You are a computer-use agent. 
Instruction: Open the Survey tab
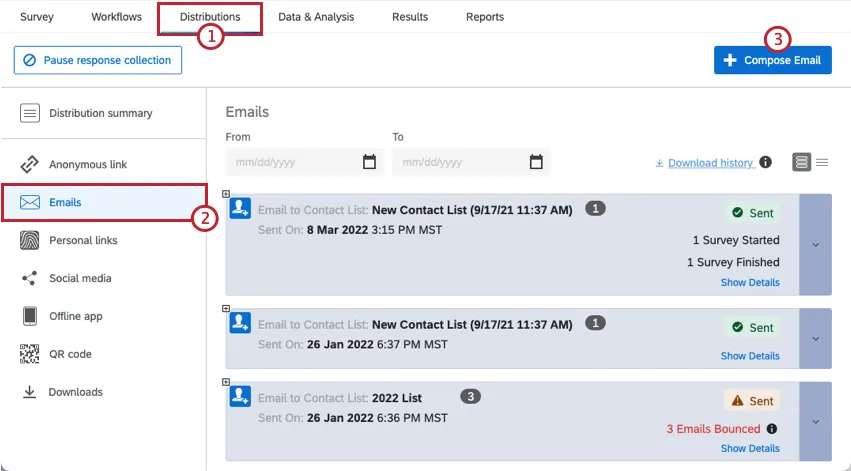[37, 17]
